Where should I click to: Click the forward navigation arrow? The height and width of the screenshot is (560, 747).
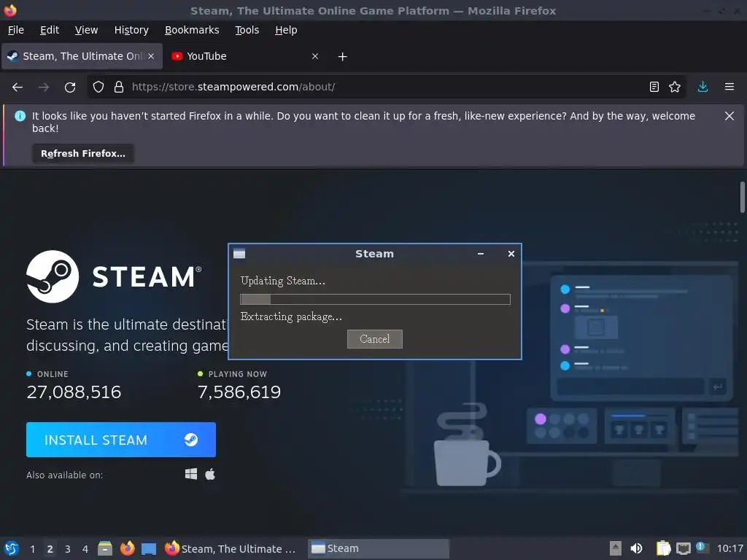44,87
